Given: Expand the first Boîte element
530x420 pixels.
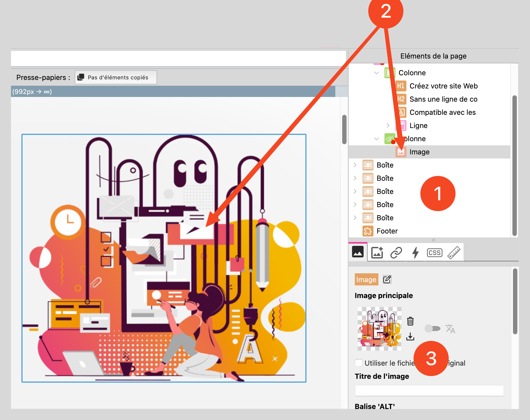Looking at the screenshot, I should tap(355, 165).
